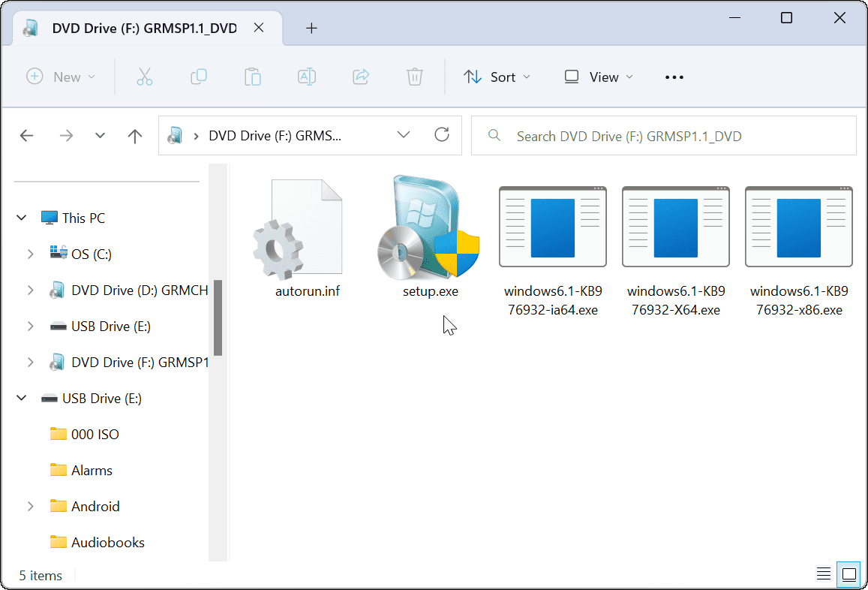Open the Share icon in the command bar
This screenshot has width=868, height=590.
[360, 77]
